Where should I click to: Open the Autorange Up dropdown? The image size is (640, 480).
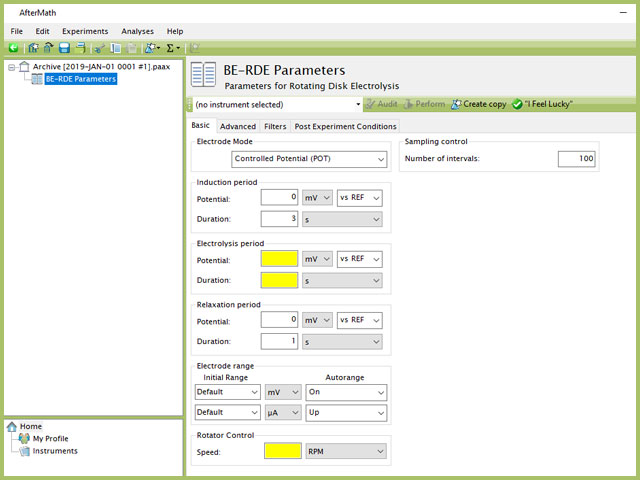click(346, 413)
